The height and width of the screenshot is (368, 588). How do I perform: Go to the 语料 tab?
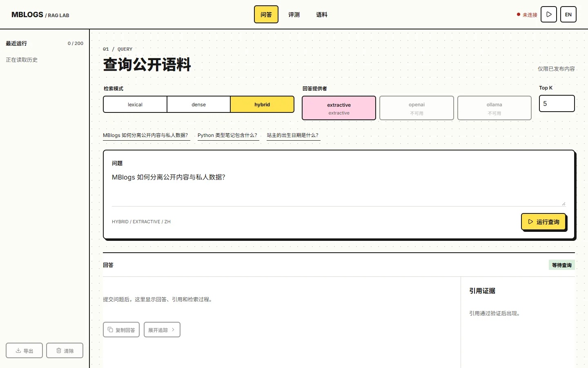322,14
